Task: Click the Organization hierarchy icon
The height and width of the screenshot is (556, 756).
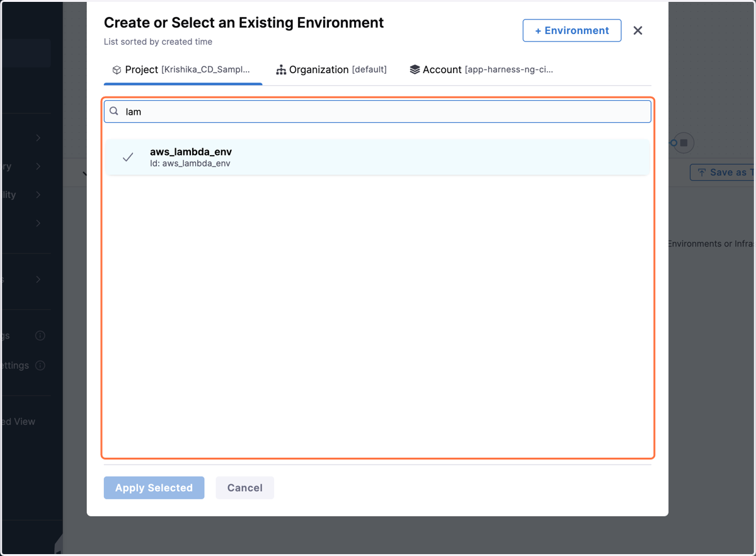Action: coord(281,69)
